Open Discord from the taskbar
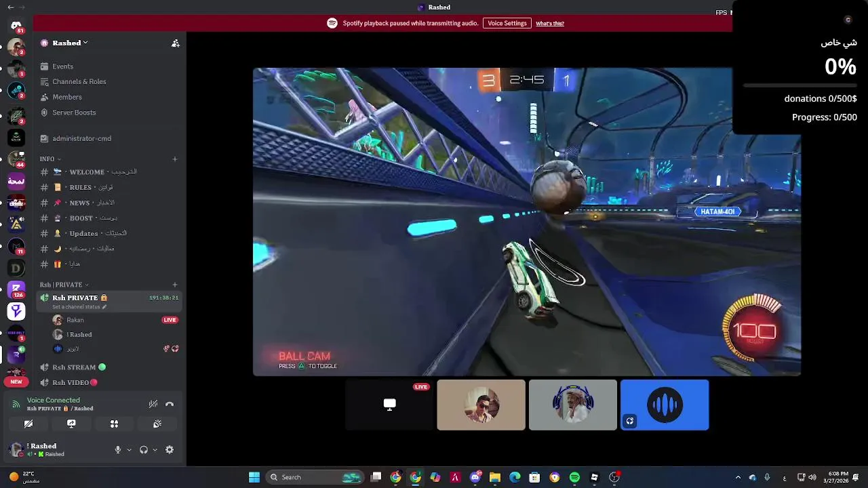 [x=475, y=477]
